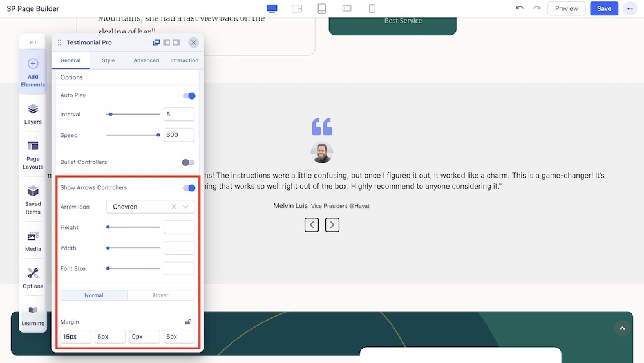
Task: Select the desktop device preview icon
Action: (272, 8)
